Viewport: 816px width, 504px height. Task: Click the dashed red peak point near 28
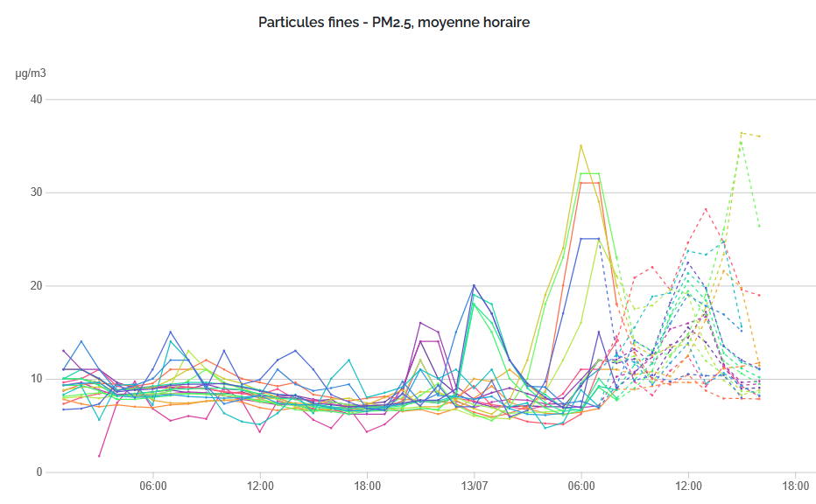707,209
